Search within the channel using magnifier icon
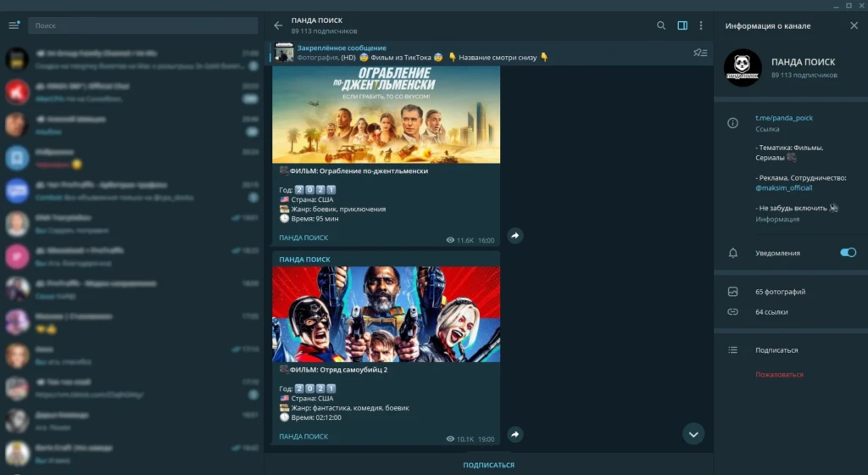 pyautogui.click(x=661, y=25)
